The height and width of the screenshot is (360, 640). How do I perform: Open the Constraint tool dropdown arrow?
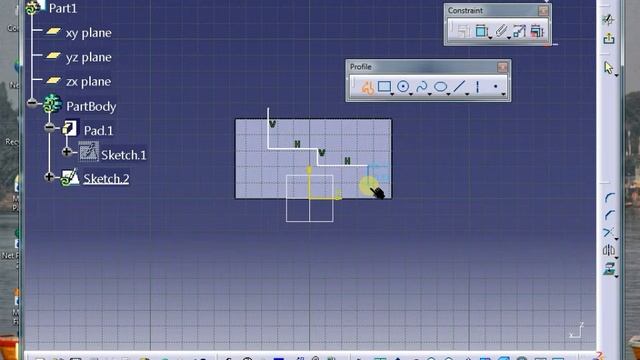coord(490,38)
